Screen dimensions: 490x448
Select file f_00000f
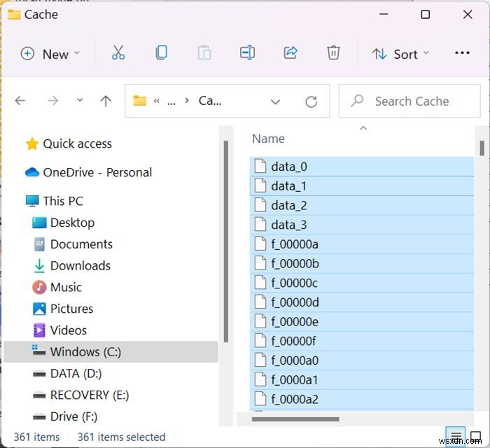(362, 341)
